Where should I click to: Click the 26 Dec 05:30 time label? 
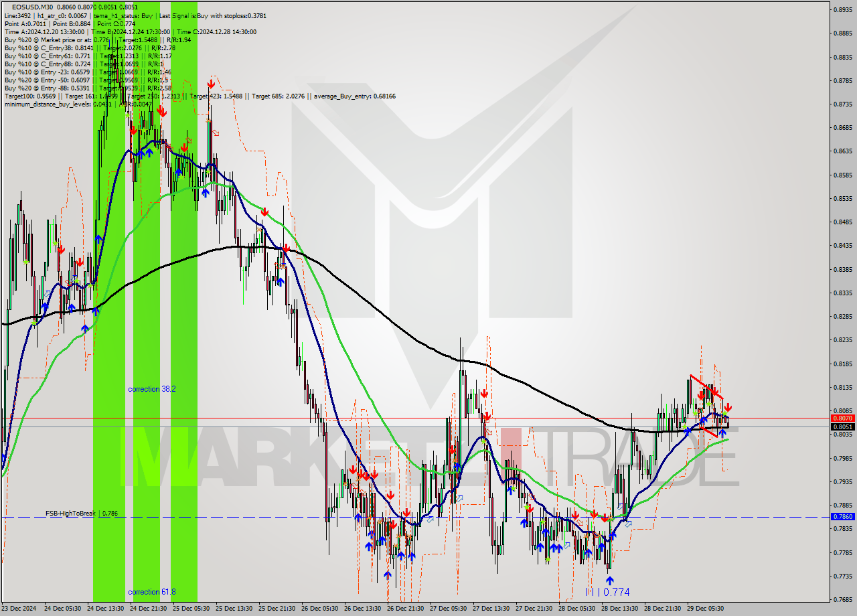319,609
